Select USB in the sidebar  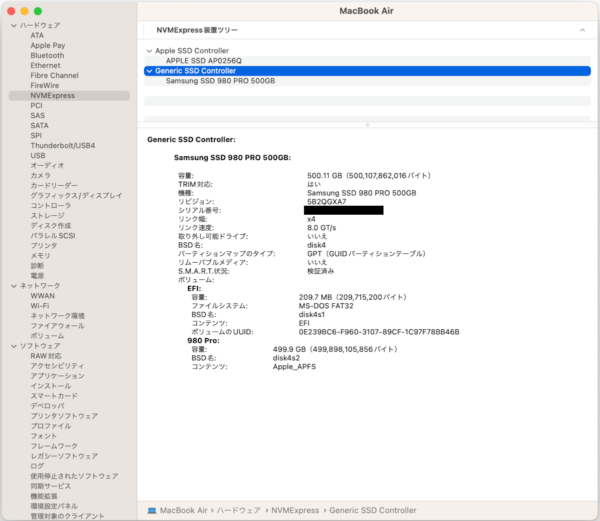(x=38, y=156)
